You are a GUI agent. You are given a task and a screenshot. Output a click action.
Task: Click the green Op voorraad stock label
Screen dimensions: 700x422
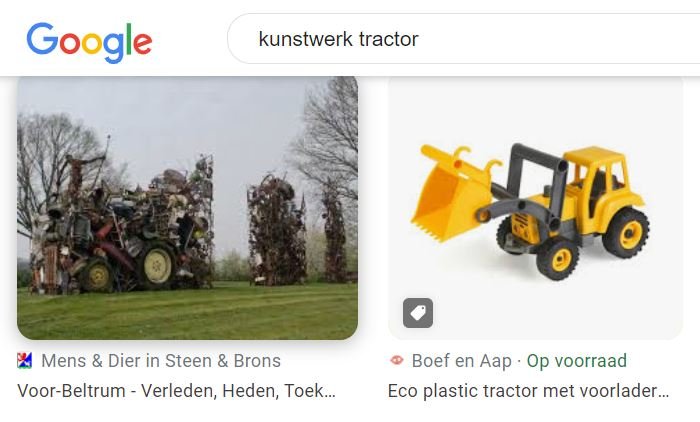point(577,361)
